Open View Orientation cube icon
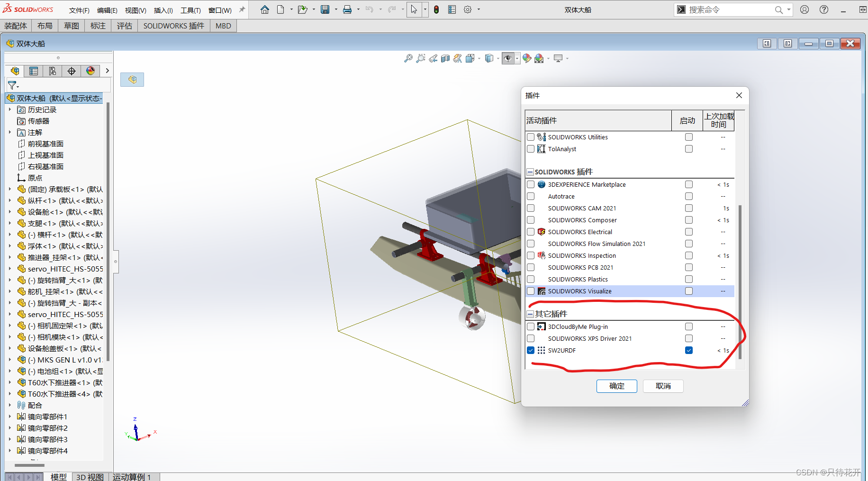868x481 pixels. tap(470, 58)
